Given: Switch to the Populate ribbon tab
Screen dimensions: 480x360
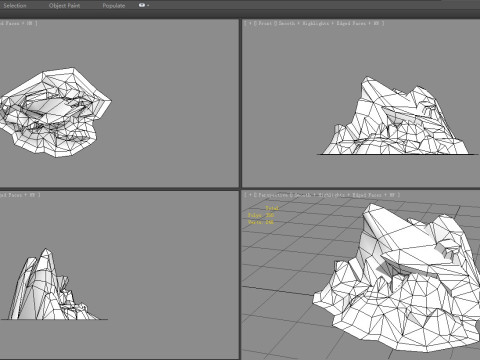Looking at the screenshot, I should pyautogui.click(x=114, y=6).
